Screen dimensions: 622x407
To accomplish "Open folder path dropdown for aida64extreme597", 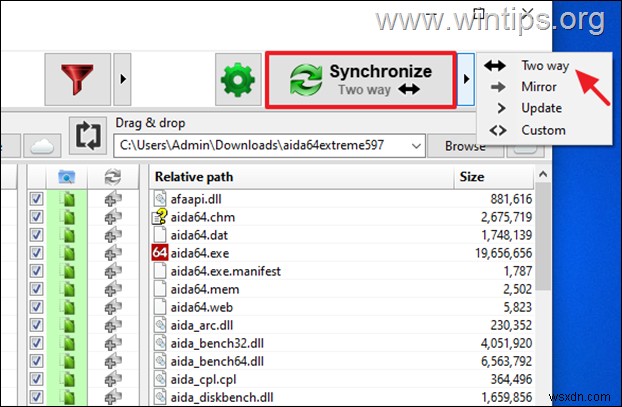I will click(x=416, y=146).
